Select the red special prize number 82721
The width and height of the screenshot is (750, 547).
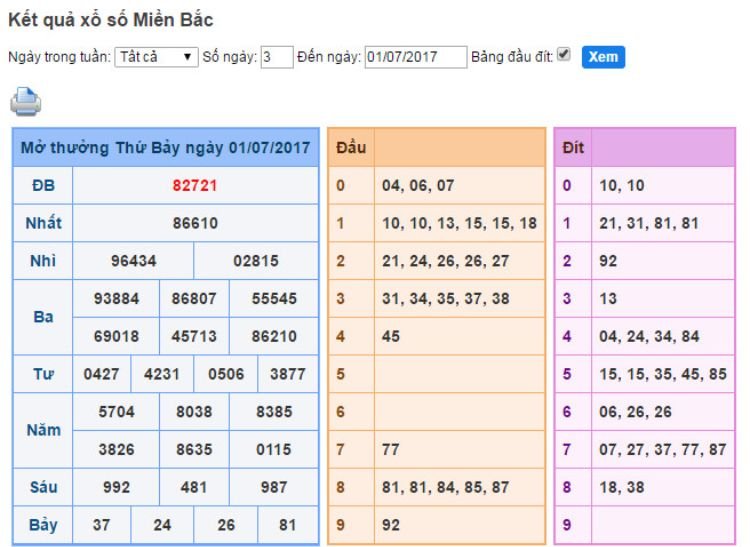pyautogui.click(x=195, y=185)
